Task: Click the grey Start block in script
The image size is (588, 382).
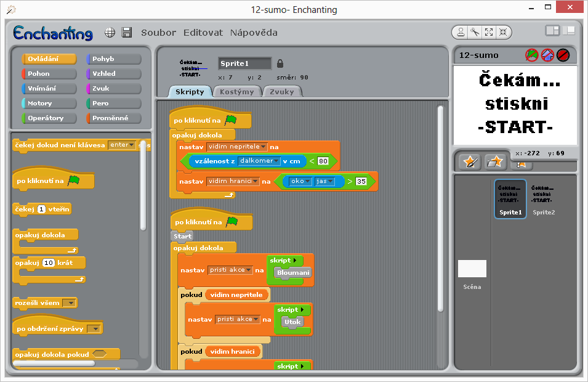Action: point(183,236)
